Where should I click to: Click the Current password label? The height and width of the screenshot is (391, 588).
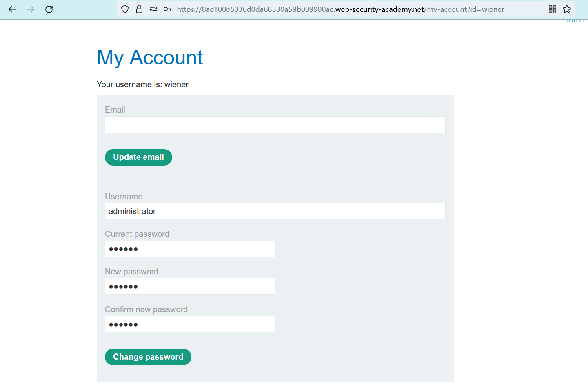pos(137,234)
